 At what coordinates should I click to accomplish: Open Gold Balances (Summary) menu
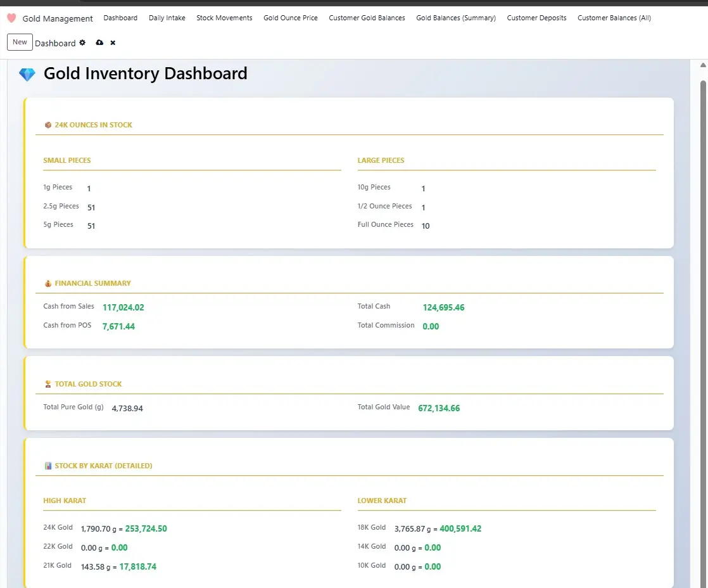click(456, 18)
